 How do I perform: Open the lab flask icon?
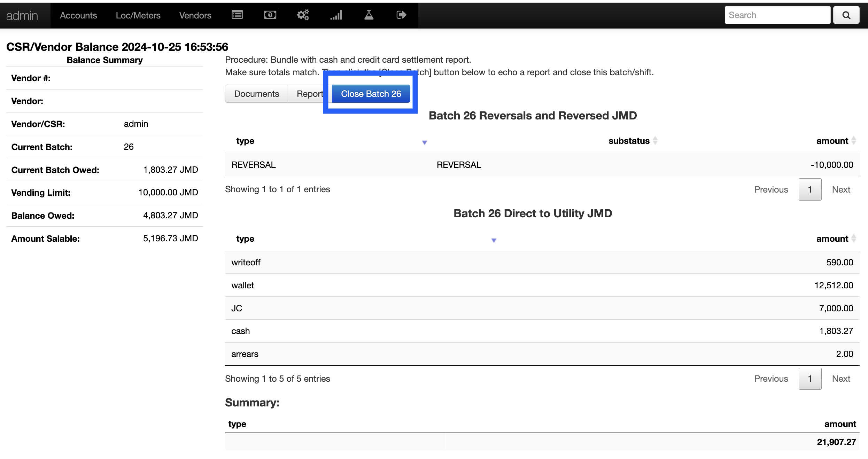(x=369, y=15)
